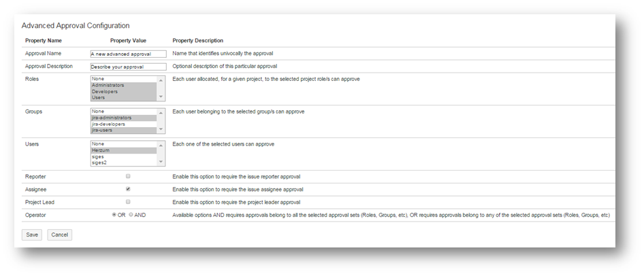Viewport: 644px width, 276px height.
Task: Click the Approval Name text field
Action: 128,54
